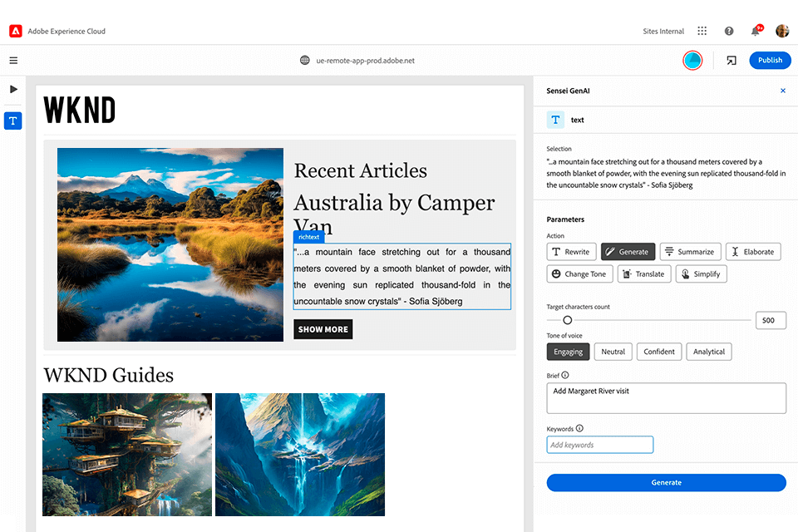The height and width of the screenshot is (532, 798).
Task: Set tone of voice to Analytical
Action: coord(708,352)
